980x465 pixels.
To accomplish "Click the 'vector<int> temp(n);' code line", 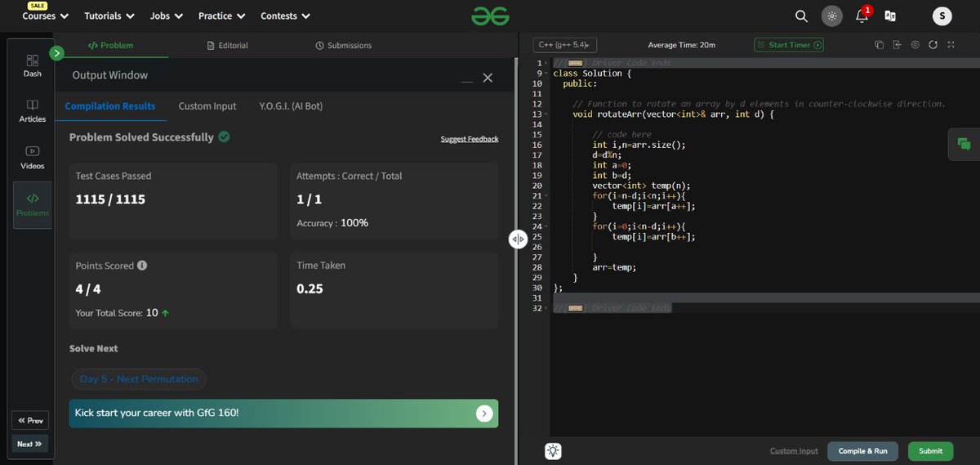I will (641, 186).
